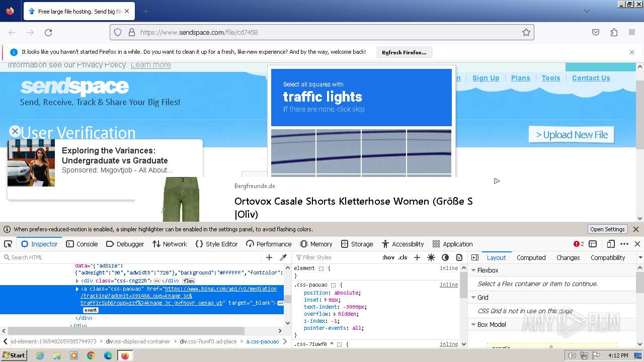Screen dimensions: 644x362
Task: Open Firefox extensions menu
Action: 614,32
